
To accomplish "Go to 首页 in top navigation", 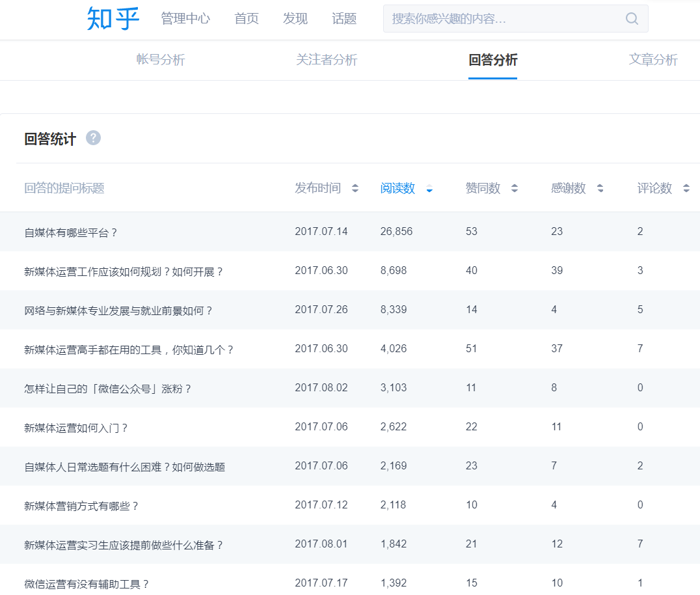I will pos(247,19).
